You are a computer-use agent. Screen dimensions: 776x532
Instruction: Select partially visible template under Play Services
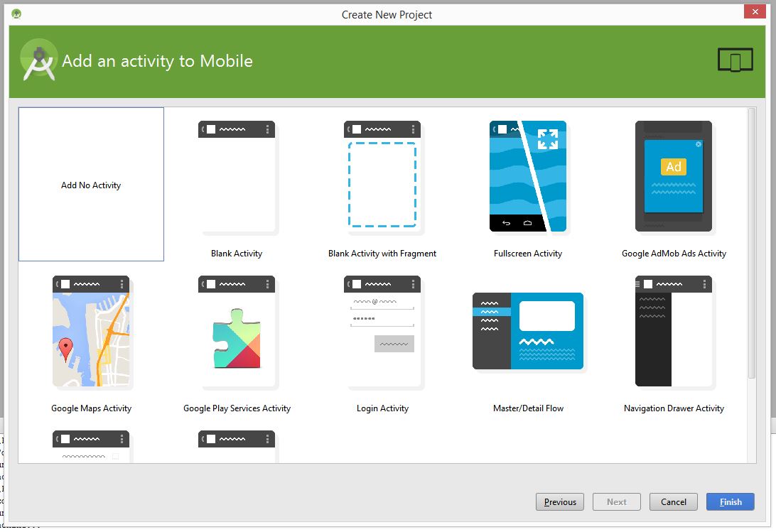tap(237, 447)
